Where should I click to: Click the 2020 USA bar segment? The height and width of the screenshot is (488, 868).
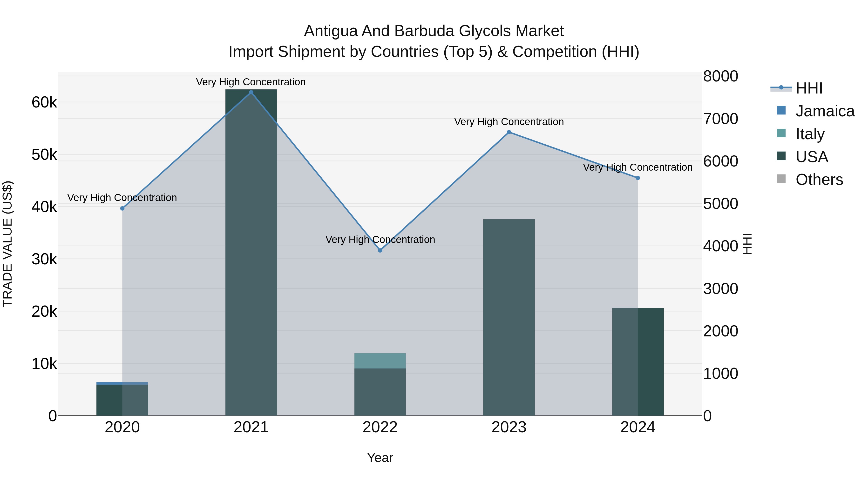tap(122, 400)
